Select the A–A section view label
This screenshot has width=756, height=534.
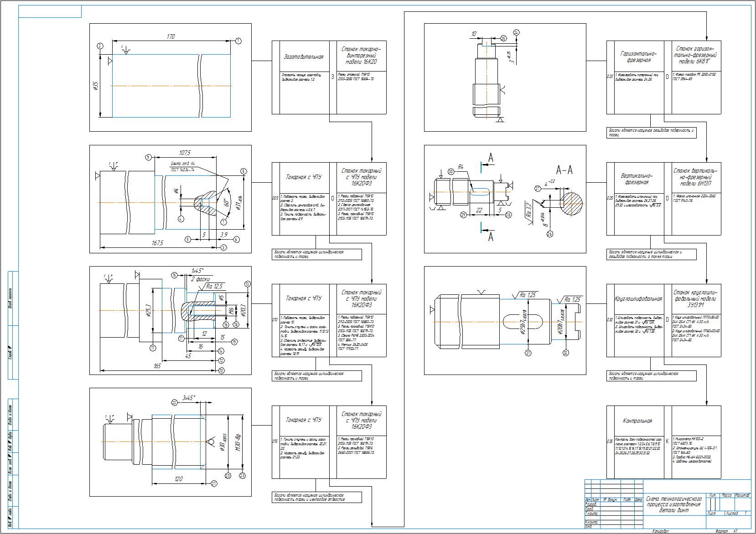[x=564, y=170]
